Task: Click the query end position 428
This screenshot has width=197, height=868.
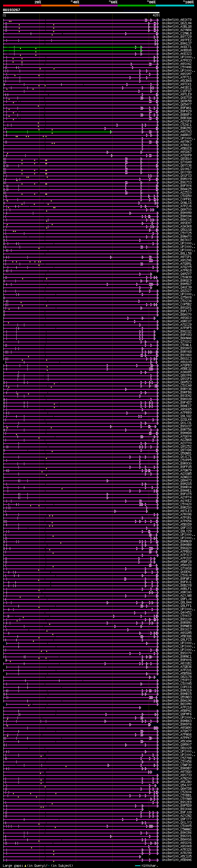Action: [x=155, y=15]
